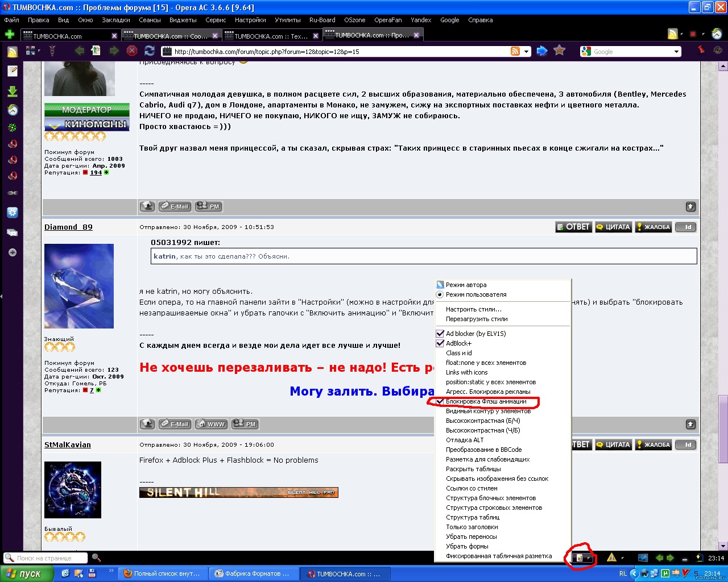The width and height of the screenshot is (728, 582).
Task: Click the go-up-a-level page icon in toolbar
Action: pos(96,51)
